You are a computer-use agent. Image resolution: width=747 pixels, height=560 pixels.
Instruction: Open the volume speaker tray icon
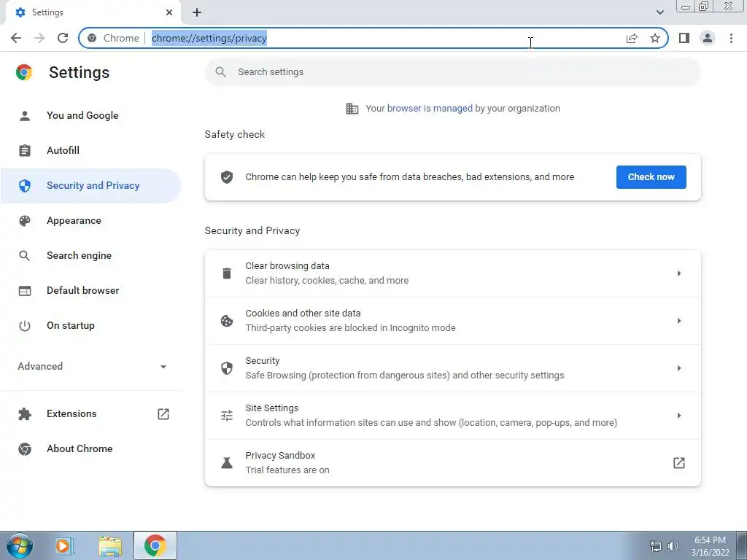point(673,546)
